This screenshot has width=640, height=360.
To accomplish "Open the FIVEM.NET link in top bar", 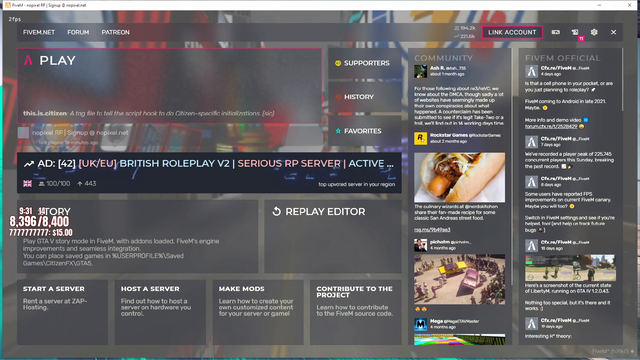I will tap(39, 32).
